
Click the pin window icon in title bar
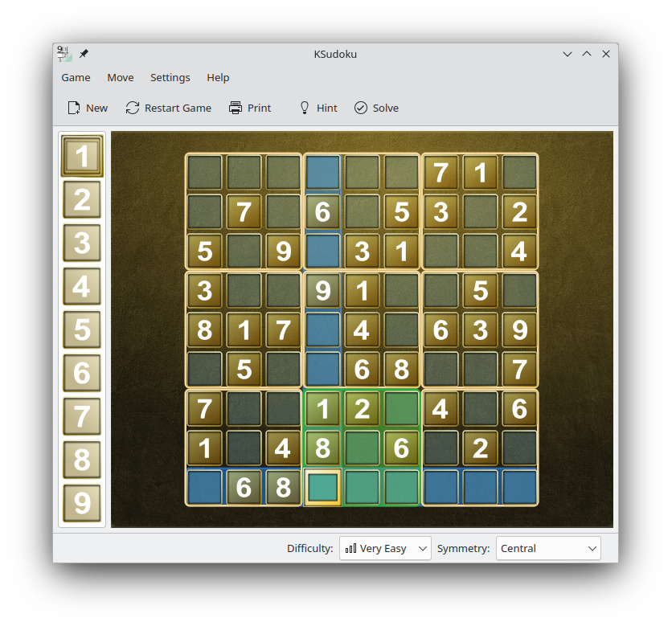tap(84, 54)
